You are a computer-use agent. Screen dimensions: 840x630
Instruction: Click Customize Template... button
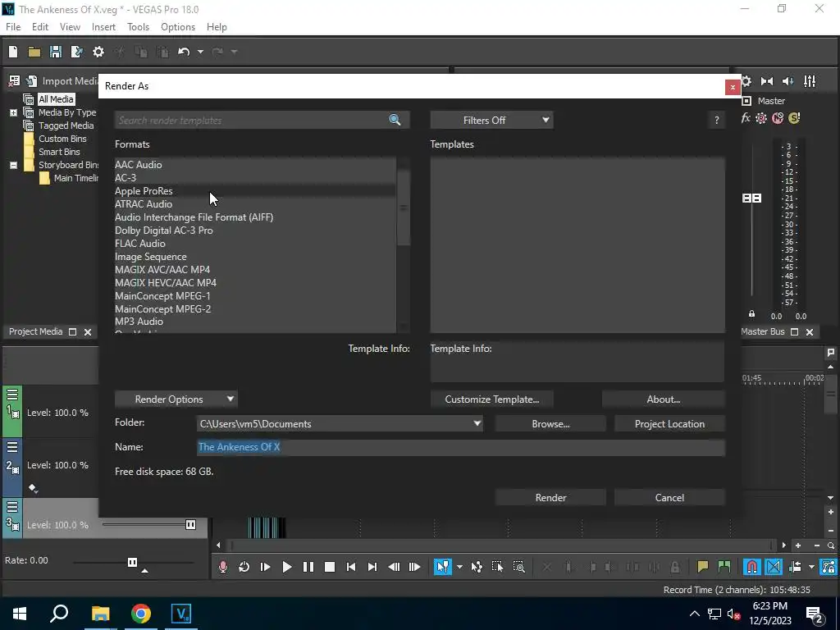492,399
